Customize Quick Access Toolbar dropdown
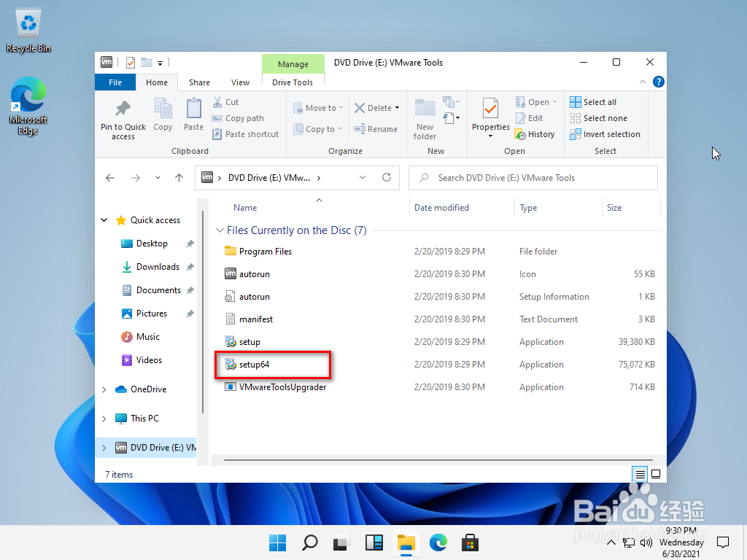 [160, 63]
